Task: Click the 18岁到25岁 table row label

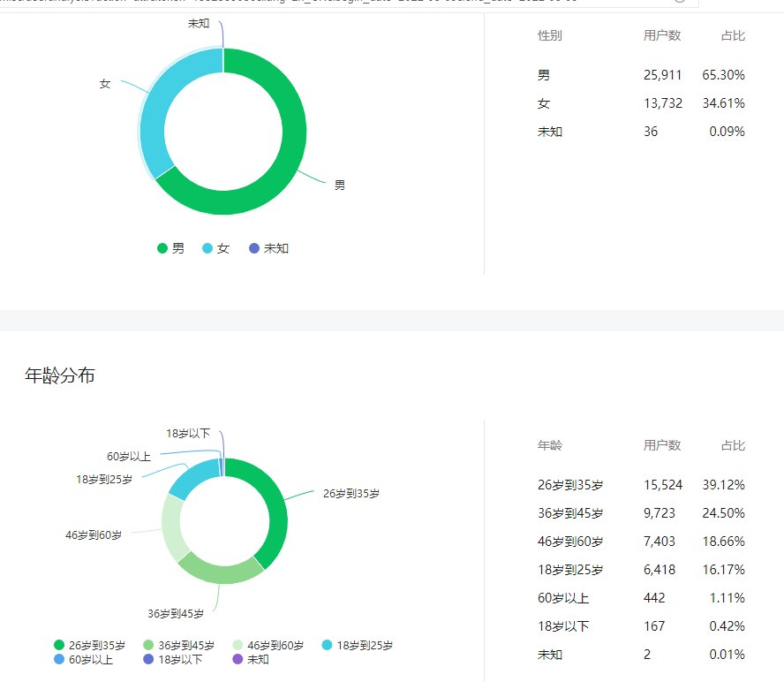Action: pyautogui.click(x=570, y=570)
